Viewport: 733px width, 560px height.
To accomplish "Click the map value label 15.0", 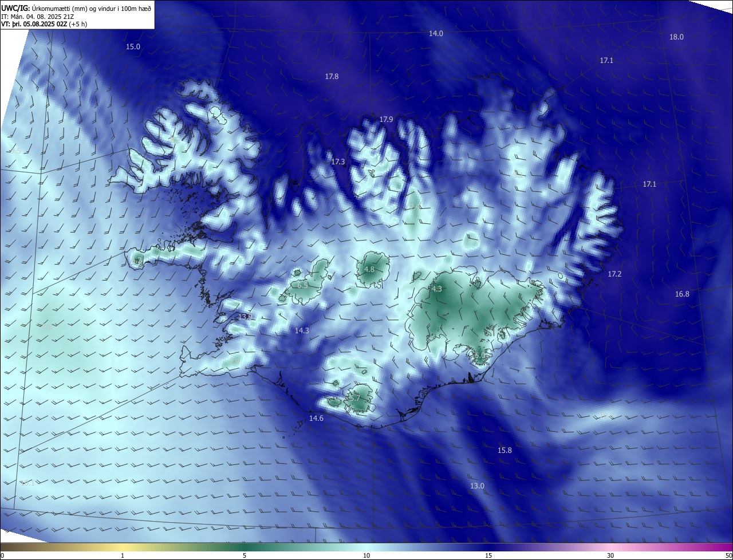I will point(133,46).
